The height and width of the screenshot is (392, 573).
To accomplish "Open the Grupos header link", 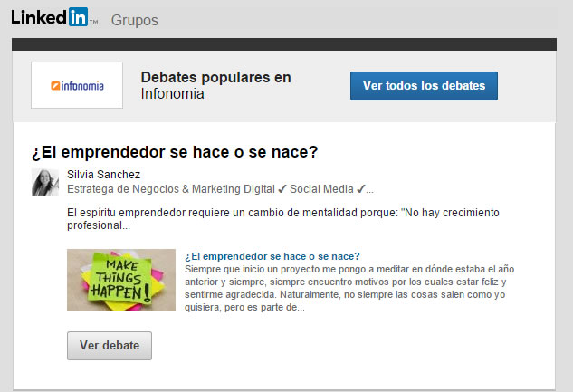I will coord(135,20).
